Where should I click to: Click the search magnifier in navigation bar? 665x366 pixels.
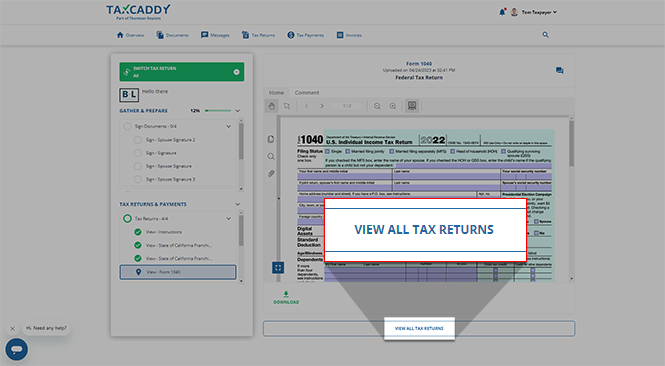[x=545, y=35]
